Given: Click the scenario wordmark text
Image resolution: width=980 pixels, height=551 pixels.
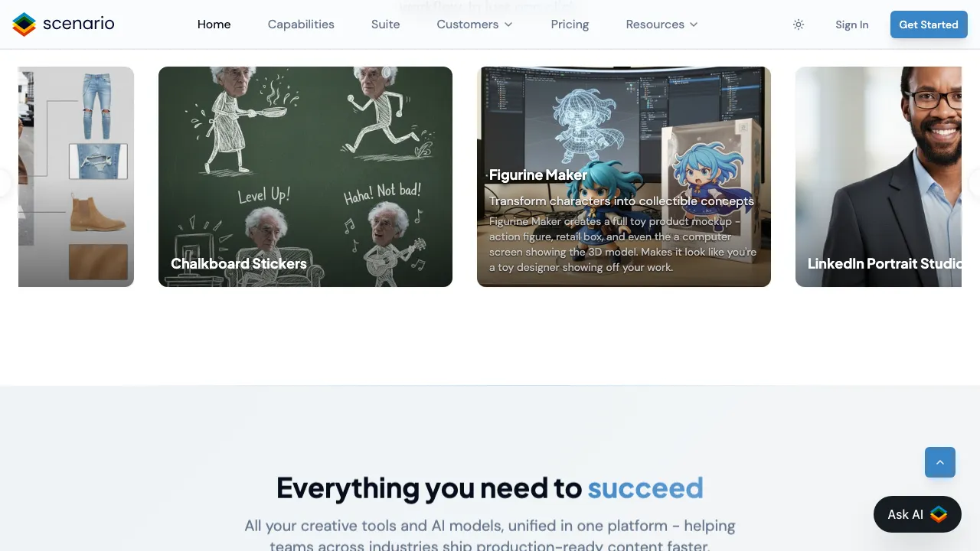Looking at the screenshot, I should pyautogui.click(x=79, y=24).
